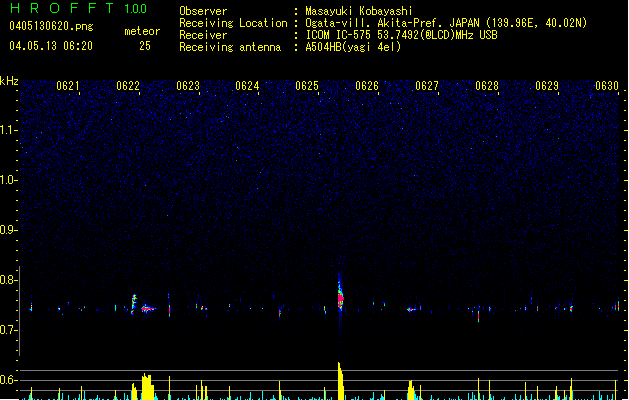Click the Receiving antenna label
The height and width of the screenshot is (400, 629).
click(230, 47)
